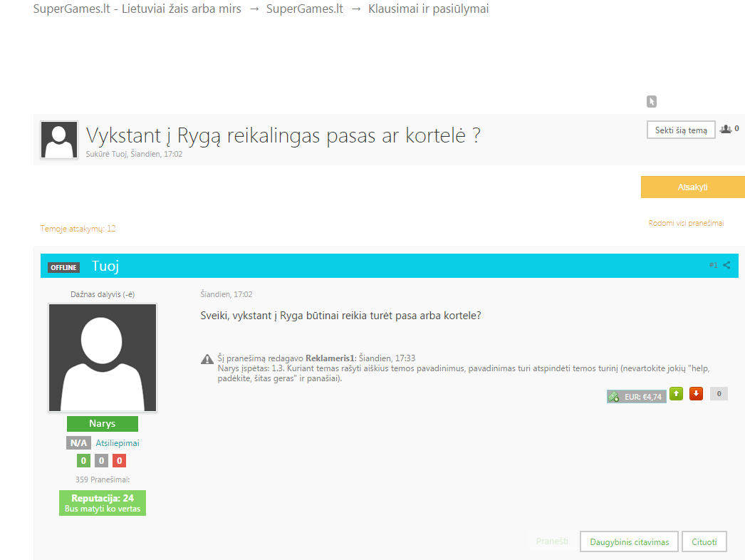Click the N/A feedback rating badge
This screenshot has height=560, width=745.
(78, 443)
